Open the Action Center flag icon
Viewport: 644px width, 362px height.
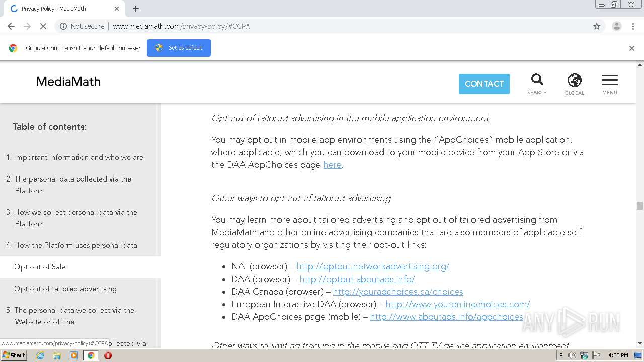[x=596, y=355]
